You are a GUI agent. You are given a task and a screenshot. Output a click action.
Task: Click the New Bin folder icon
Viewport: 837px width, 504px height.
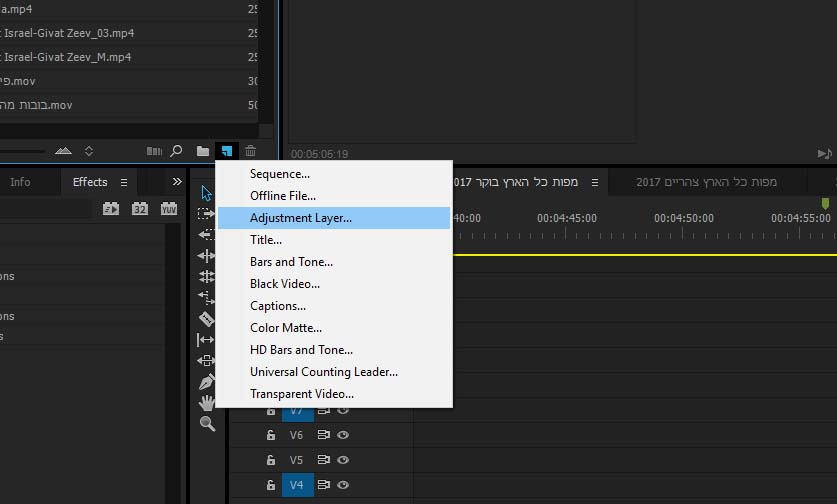[x=203, y=151]
